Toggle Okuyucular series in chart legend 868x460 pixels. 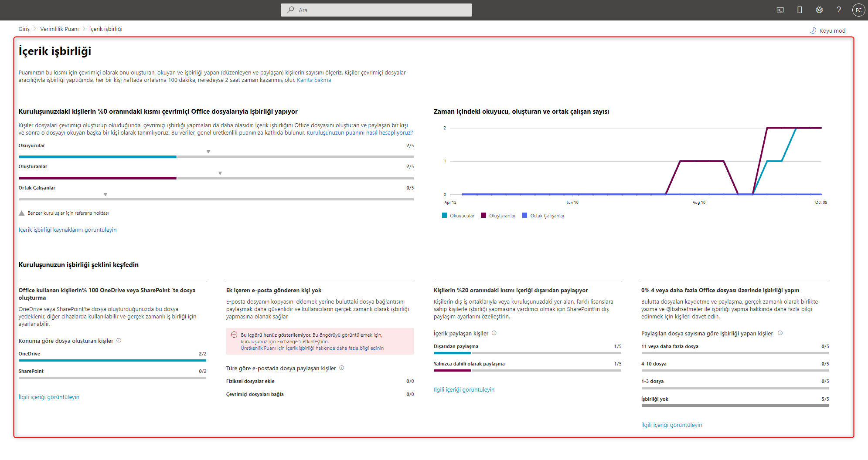coord(458,216)
